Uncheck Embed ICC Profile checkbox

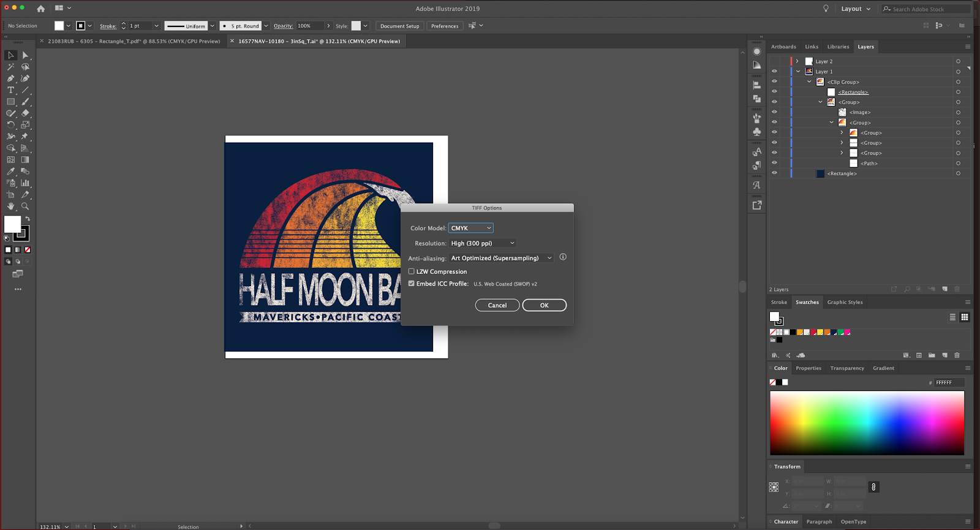[x=412, y=284]
